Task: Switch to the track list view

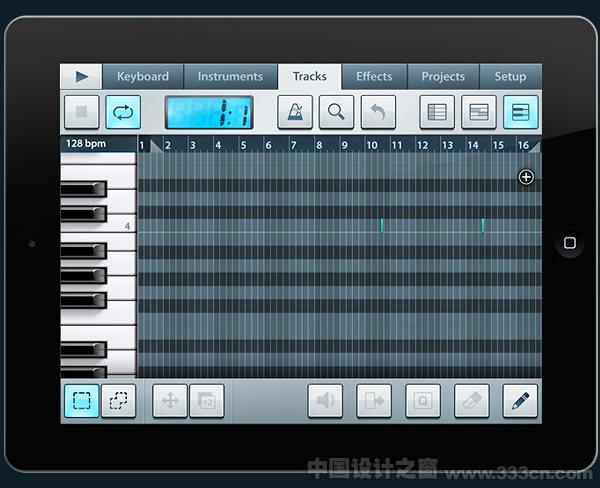Action: point(437,112)
